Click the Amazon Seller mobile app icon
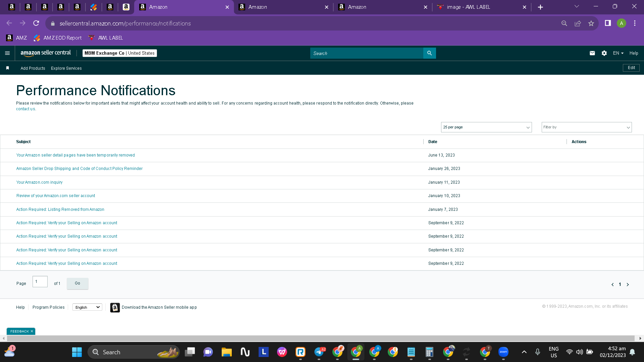Viewport: 644px width, 362px height. click(x=115, y=307)
